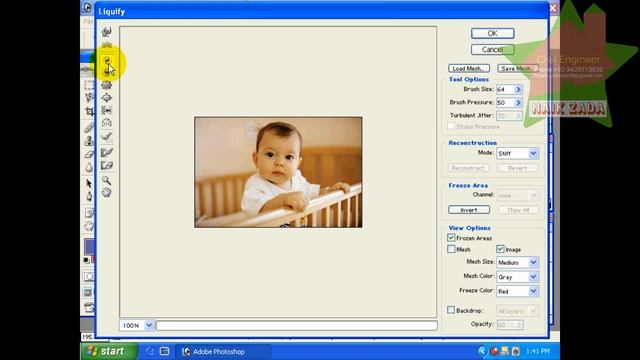Click the baby photo preview image
Image resolution: width=640 pixels, height=360 pixels.
[278, 172]
